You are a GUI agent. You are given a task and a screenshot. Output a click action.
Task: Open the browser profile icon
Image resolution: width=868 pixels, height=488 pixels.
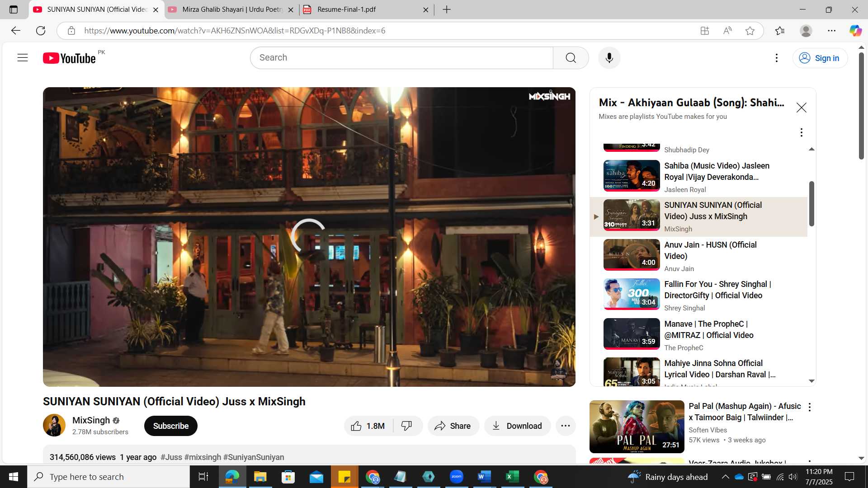tap(806, 31)
